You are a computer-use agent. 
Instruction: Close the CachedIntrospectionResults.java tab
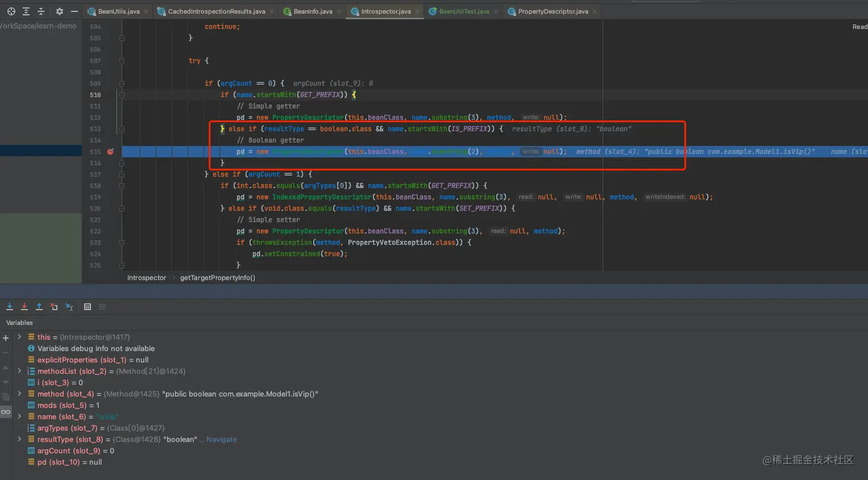pos(272,11)
